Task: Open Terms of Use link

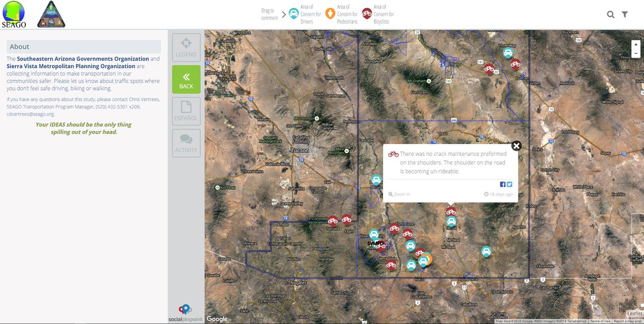Action: [x=599, y=321]
